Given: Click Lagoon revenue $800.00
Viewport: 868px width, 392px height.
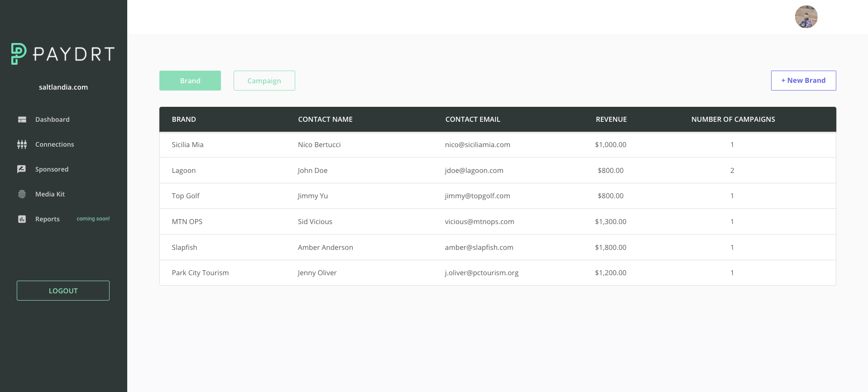Looking at the screenshot, I should (x=611, y=171).
